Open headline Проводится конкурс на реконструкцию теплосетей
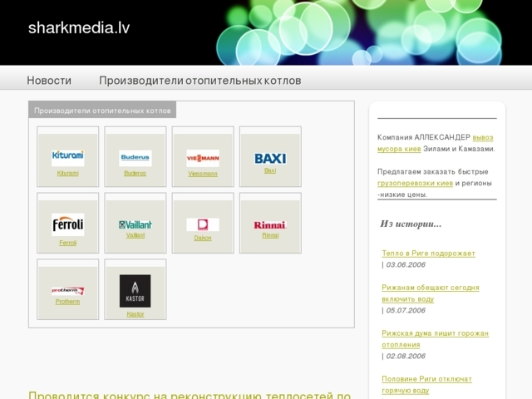532x399 pixels. [190, 395]
